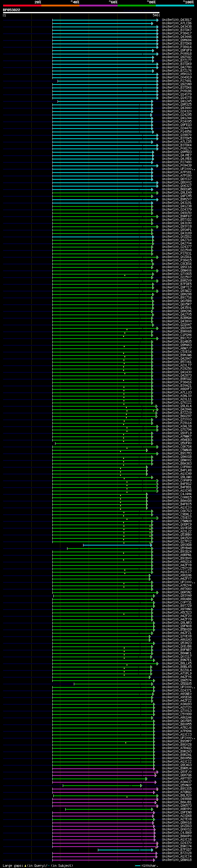Click the query end position 546
197x868 pixels.
155,15
